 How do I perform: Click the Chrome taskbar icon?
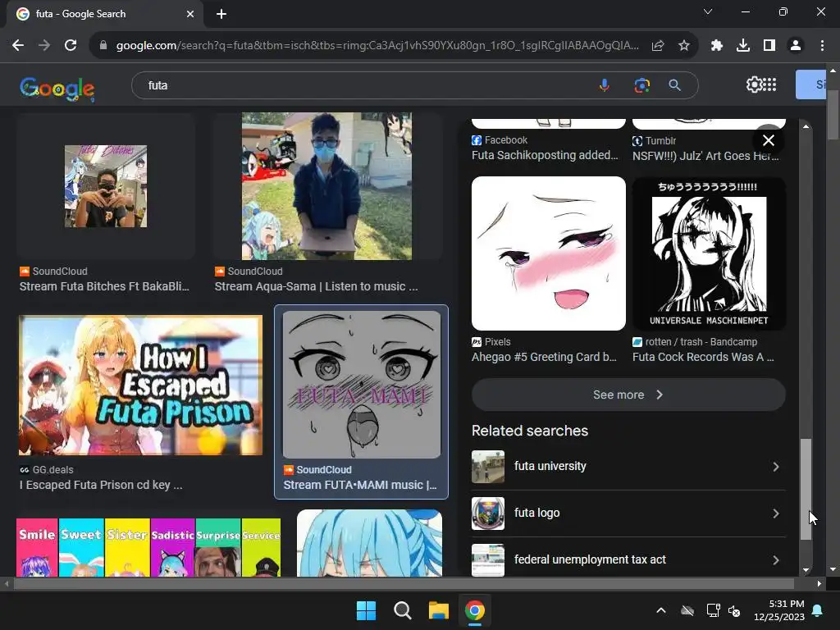[475, 610]
